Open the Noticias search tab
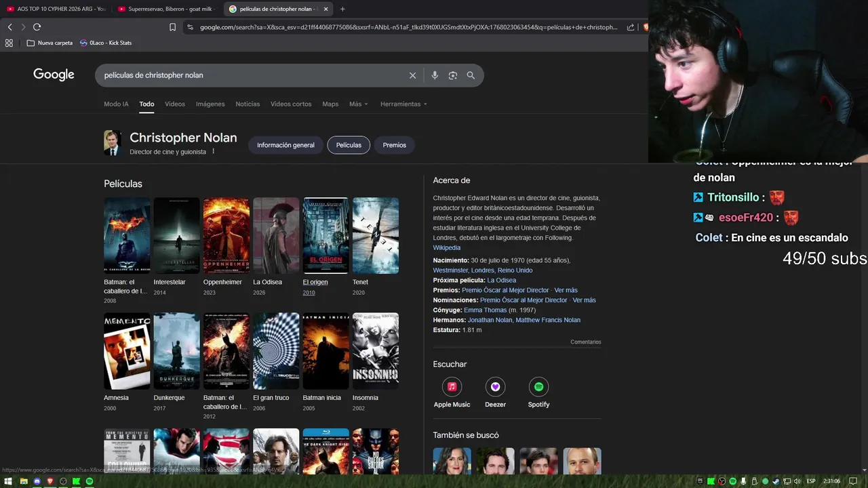 [x=248, y=104]
